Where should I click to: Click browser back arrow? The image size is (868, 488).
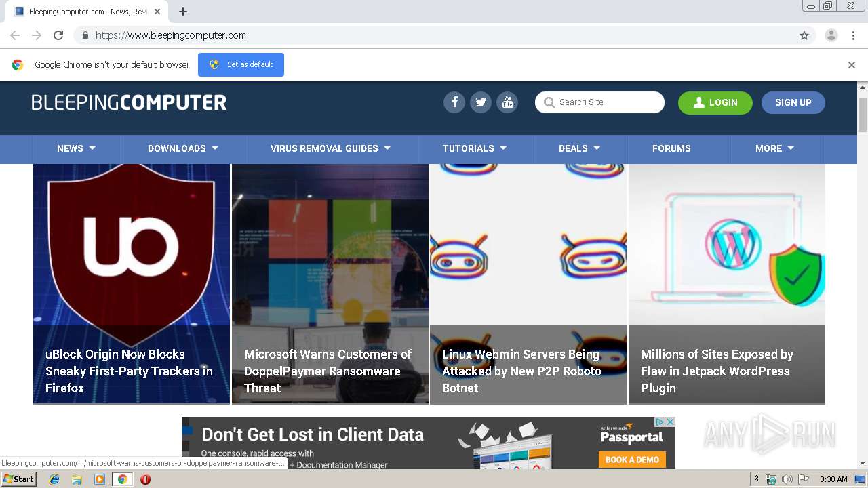point(15,35)
